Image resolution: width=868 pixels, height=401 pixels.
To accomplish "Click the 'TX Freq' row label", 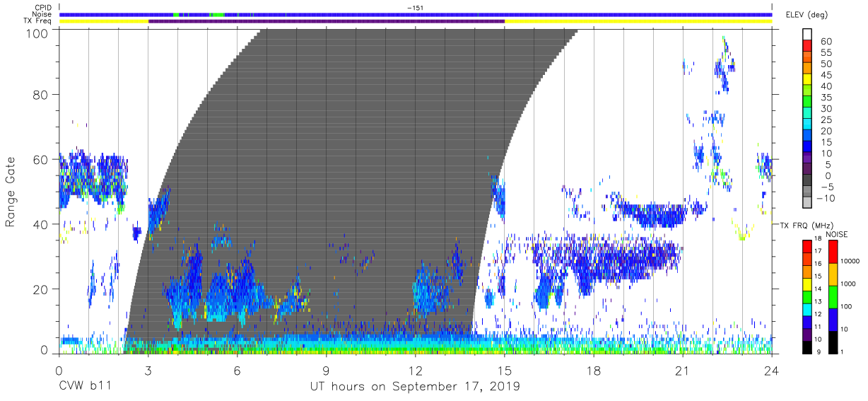I will (x=38, y=21).
